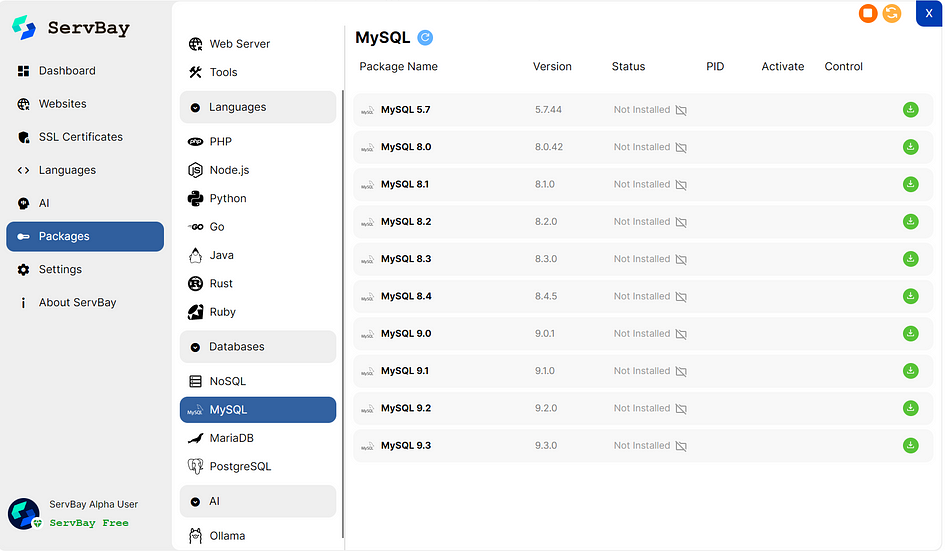Click the ServBay Free plan label
Image resolution: width=945 pixels, height=551 pixels.
(89, 523)
